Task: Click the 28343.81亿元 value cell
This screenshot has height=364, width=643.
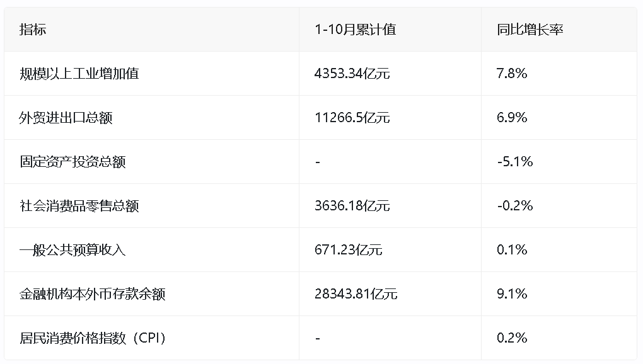Action: tap(356, 294)
